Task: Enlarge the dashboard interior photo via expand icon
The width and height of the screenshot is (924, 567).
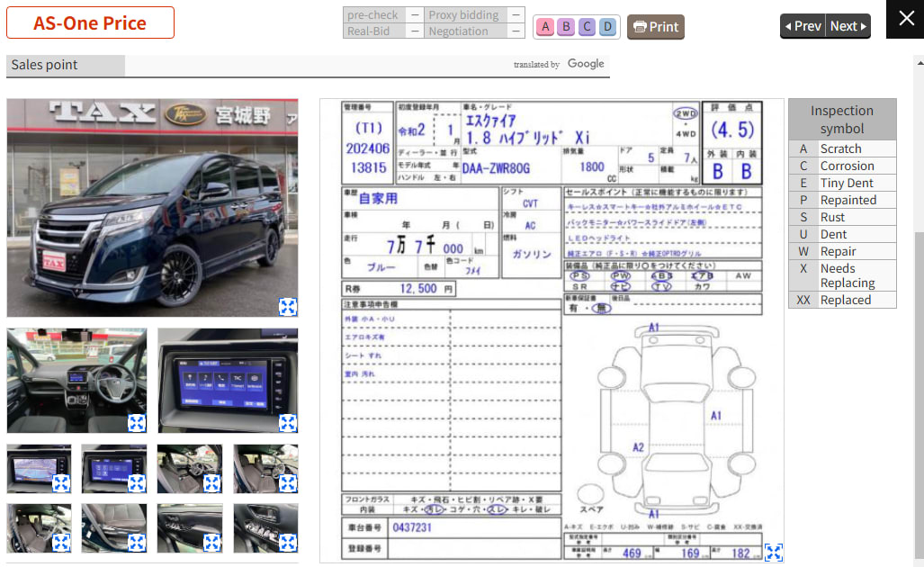Action: click(137, 423)
